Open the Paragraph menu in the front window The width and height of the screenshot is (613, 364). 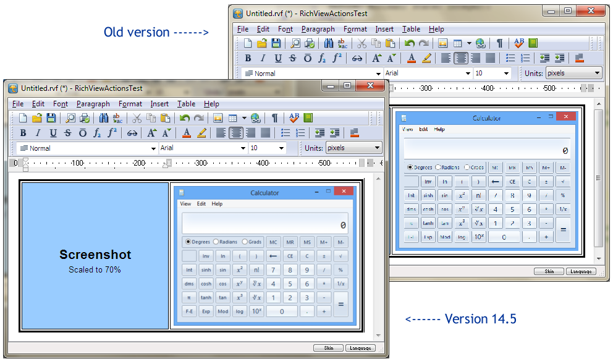point(93,104)
